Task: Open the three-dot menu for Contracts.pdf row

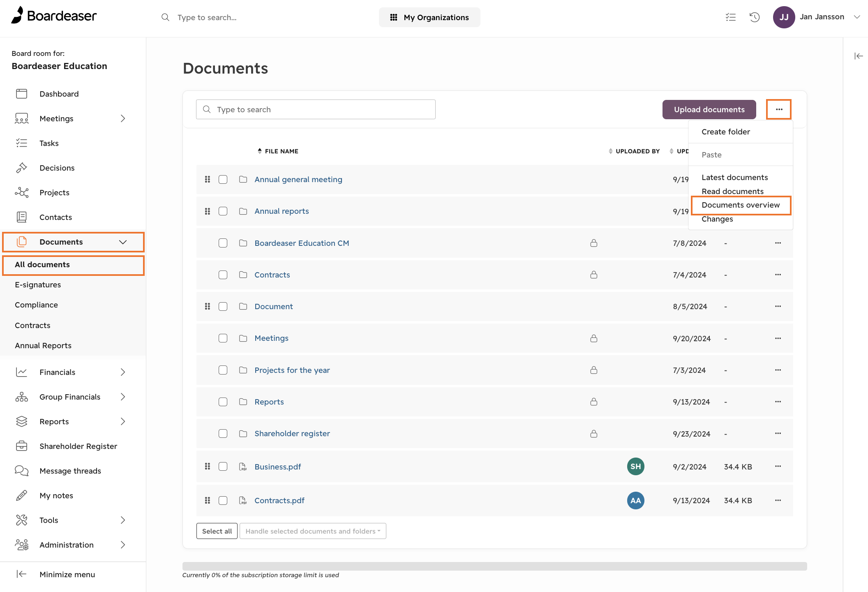Action: (x=778, y=500)
